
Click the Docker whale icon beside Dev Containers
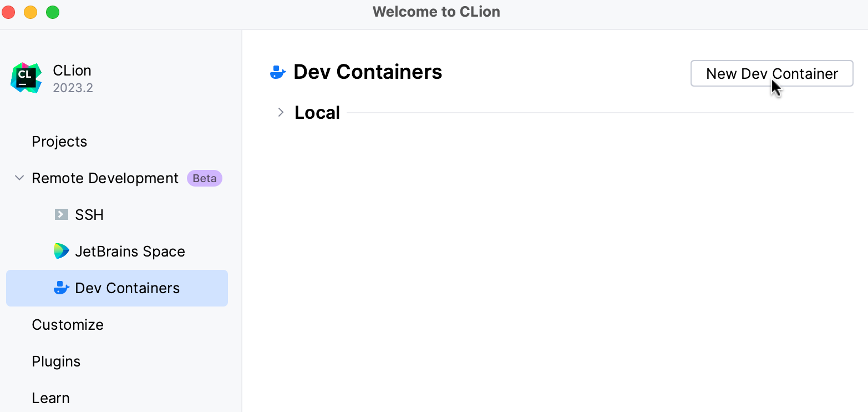tap(61, 288)
